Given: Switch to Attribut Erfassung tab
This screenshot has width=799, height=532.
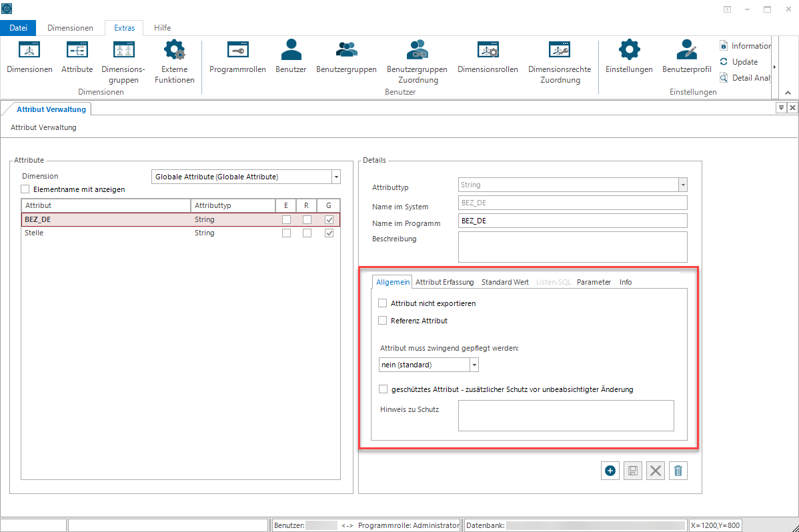Looking at the screenshot, I should tap(444, 282).
